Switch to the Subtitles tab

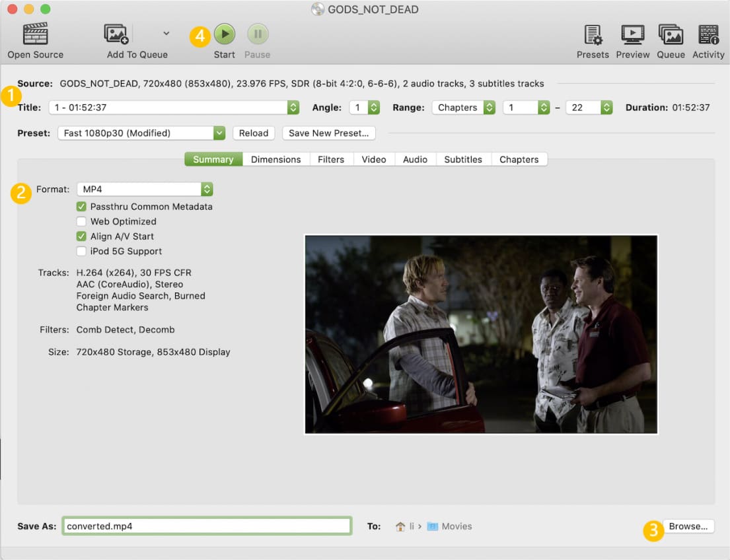462,159
